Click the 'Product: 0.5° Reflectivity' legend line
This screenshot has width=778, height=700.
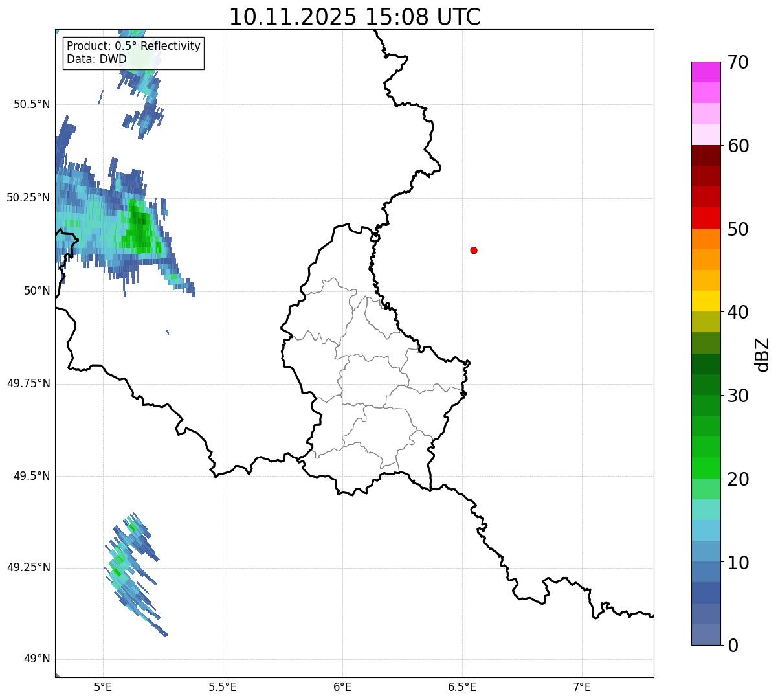pos(134,46)
